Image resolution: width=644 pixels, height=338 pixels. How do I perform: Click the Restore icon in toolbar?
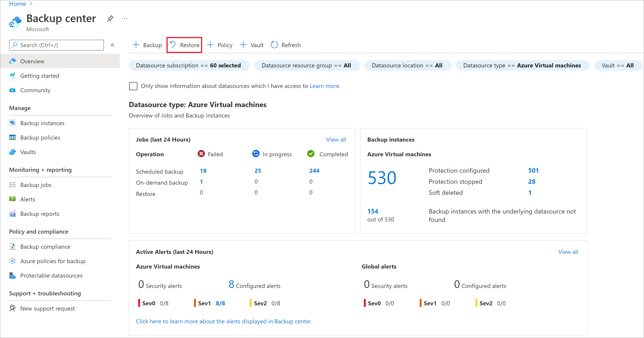click(x=184, y=45)
